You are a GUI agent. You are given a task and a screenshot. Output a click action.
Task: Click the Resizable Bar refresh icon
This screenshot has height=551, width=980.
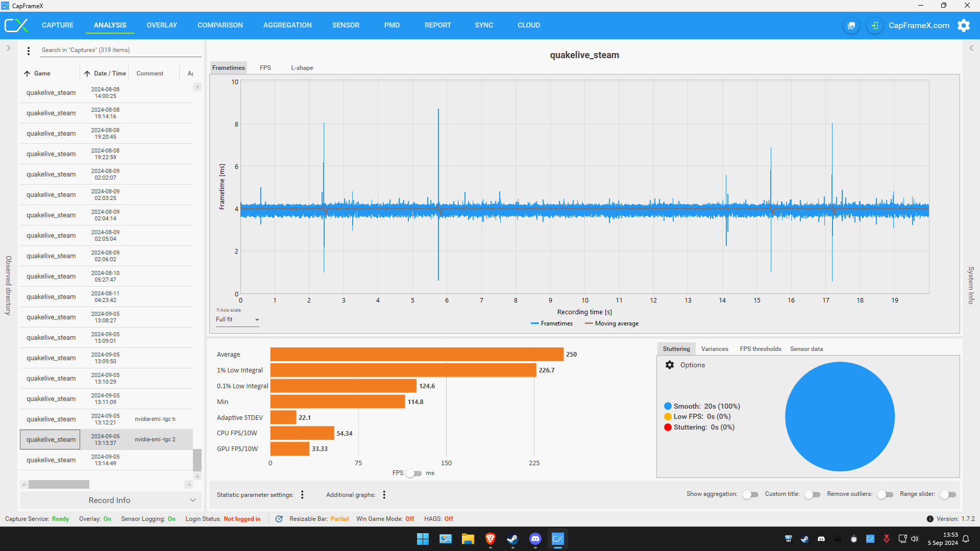click(279, 519)
